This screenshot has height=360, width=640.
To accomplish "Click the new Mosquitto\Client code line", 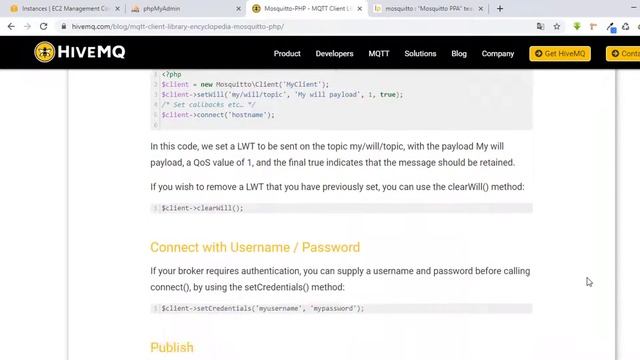I will 245,84.
